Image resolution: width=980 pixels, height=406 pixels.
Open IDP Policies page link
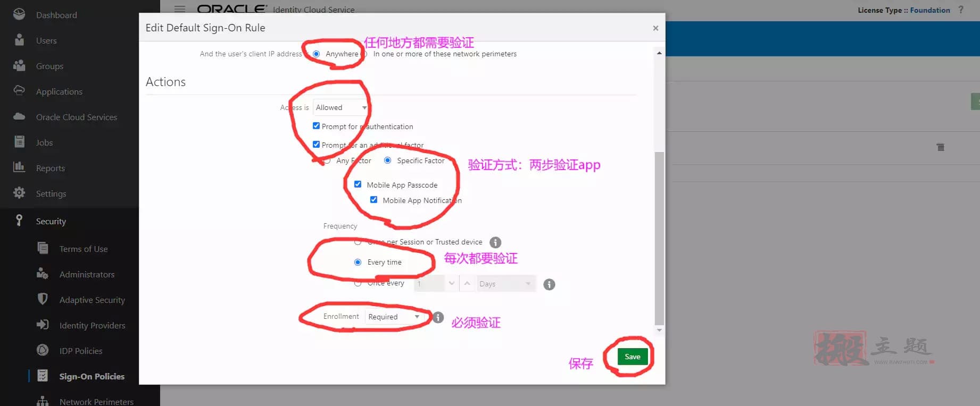point(81,351)
